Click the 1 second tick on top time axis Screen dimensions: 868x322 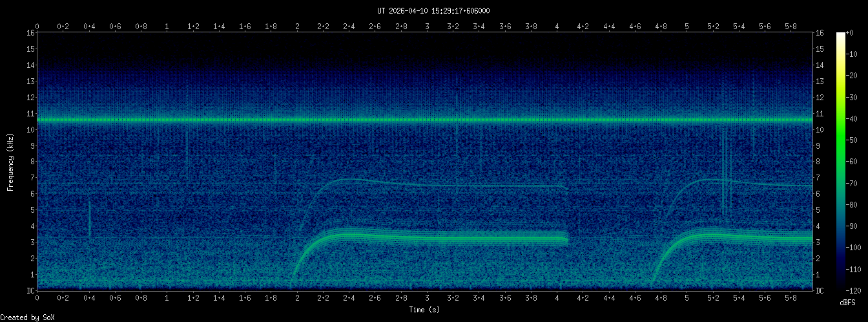click(167, 26)
